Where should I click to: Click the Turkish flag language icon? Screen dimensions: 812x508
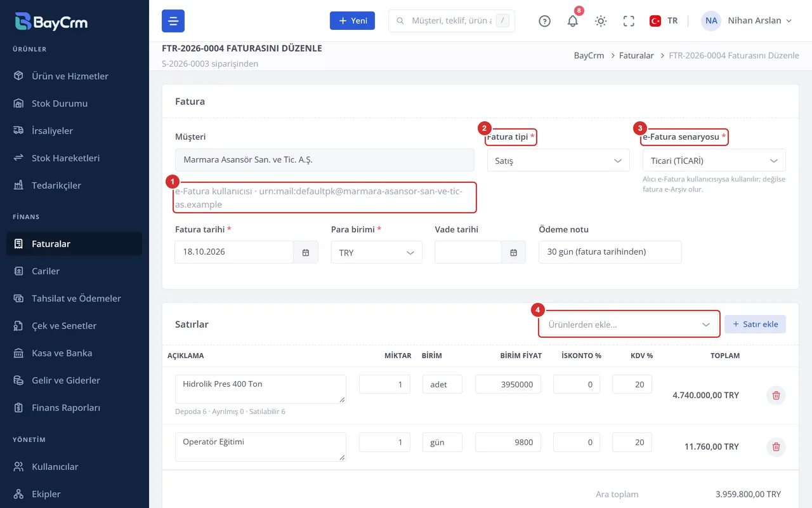coord(655,21)
